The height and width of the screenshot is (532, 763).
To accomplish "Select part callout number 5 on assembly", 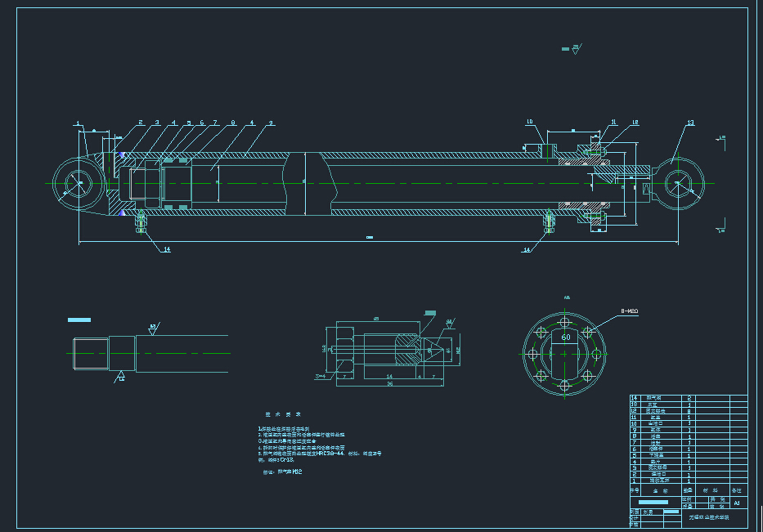I will pyautogui.click(x=189, y=123).
